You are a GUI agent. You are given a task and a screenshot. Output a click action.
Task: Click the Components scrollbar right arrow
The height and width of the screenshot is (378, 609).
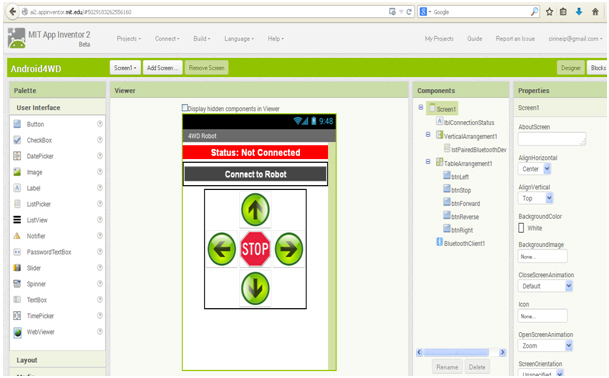click(x=503, y=352)
